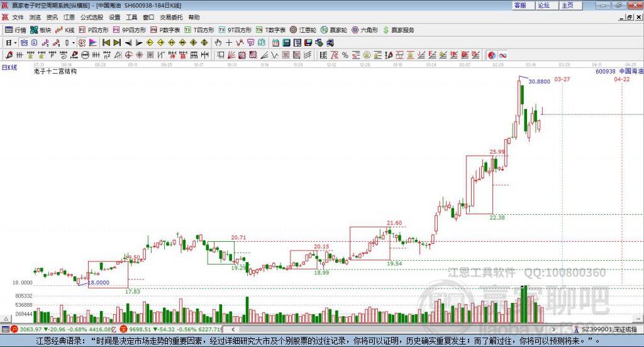This screenshot has height=347, width=644.
Task: Select the crosshair cursor tool
Action: coord(229,43)
